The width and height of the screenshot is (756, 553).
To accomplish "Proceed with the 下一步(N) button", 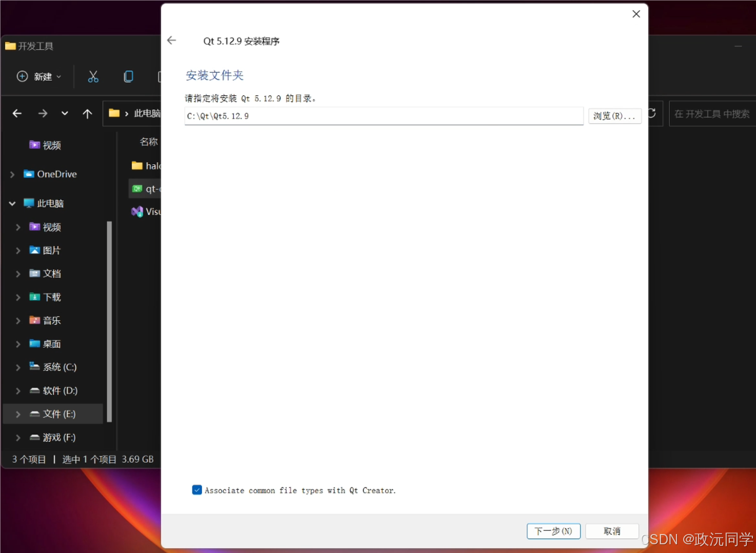I will click(553, 531).
